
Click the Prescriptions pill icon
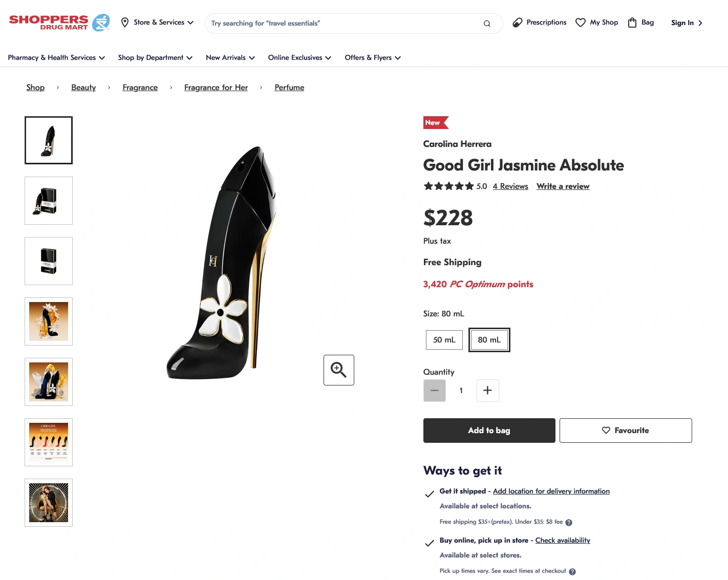coord(518,23)
